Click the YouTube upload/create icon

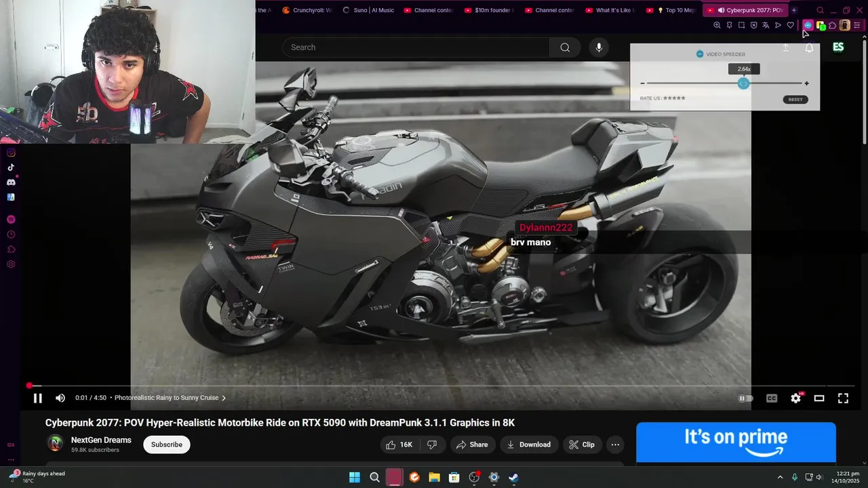tap(786, 47)
